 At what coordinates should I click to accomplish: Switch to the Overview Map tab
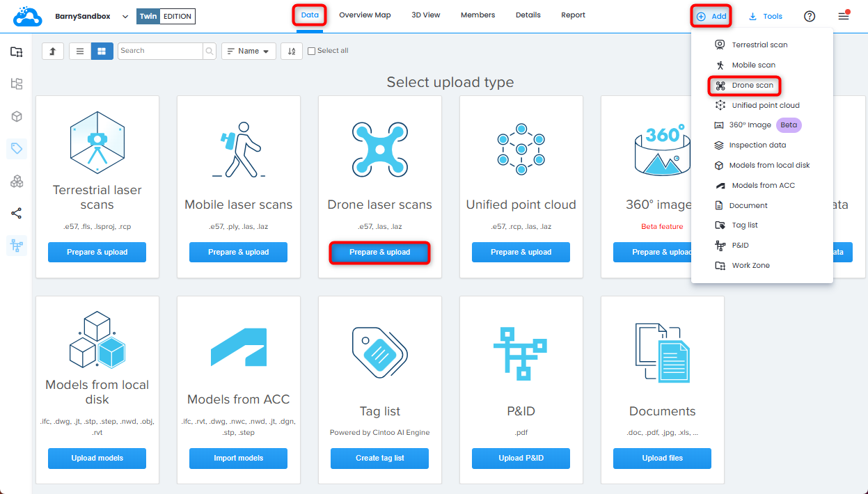click(365, 15)
